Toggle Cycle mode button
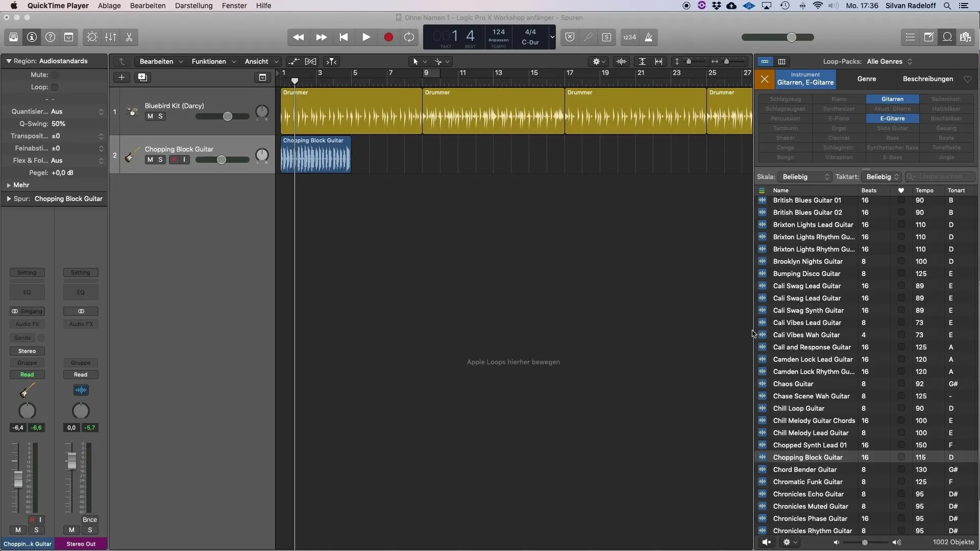980x551 pixels. 409,37
